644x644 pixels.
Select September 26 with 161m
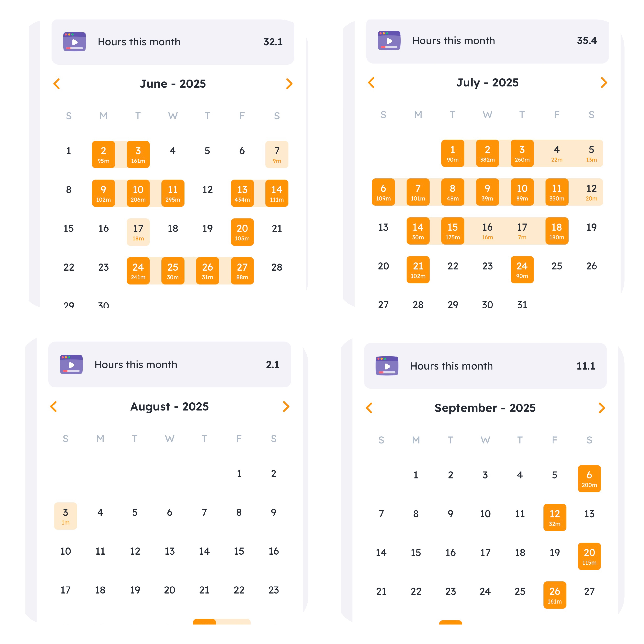(554, 595)
